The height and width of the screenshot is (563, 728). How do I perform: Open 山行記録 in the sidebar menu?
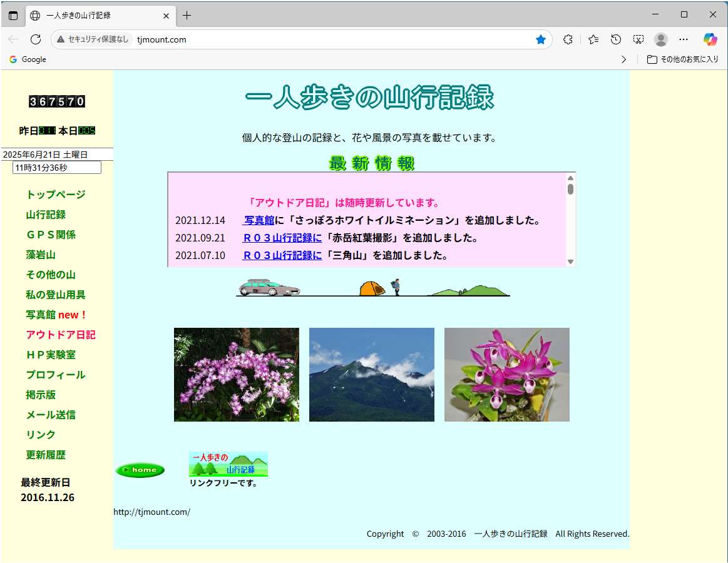click(x=46, y=215)
